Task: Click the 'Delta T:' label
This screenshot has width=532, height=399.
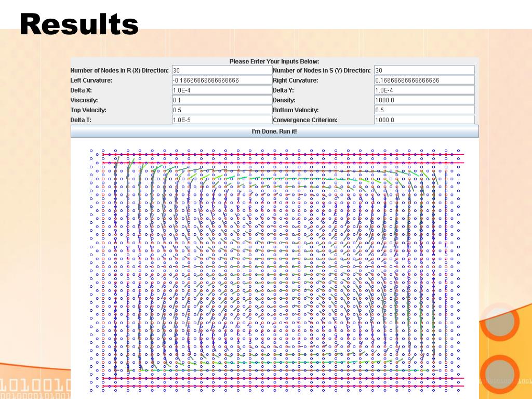Action: coord(81,120)
